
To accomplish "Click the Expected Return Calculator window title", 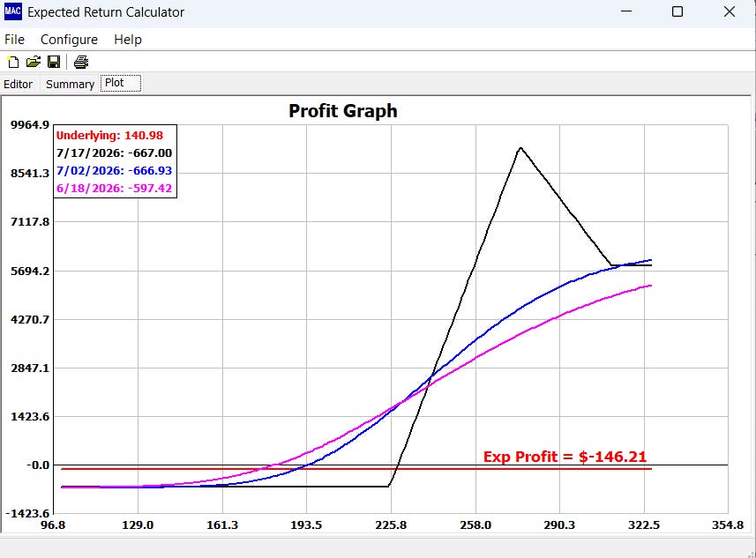I will (106, 12).
